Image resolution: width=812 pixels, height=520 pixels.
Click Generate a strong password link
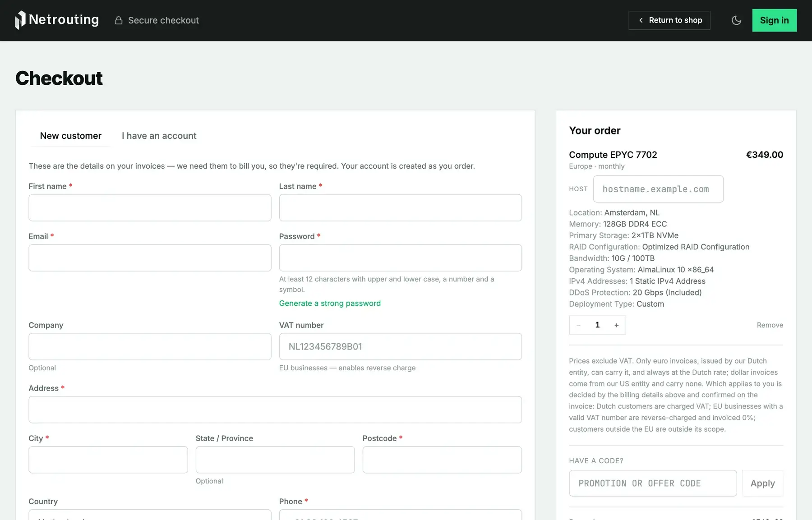point(330,303)
